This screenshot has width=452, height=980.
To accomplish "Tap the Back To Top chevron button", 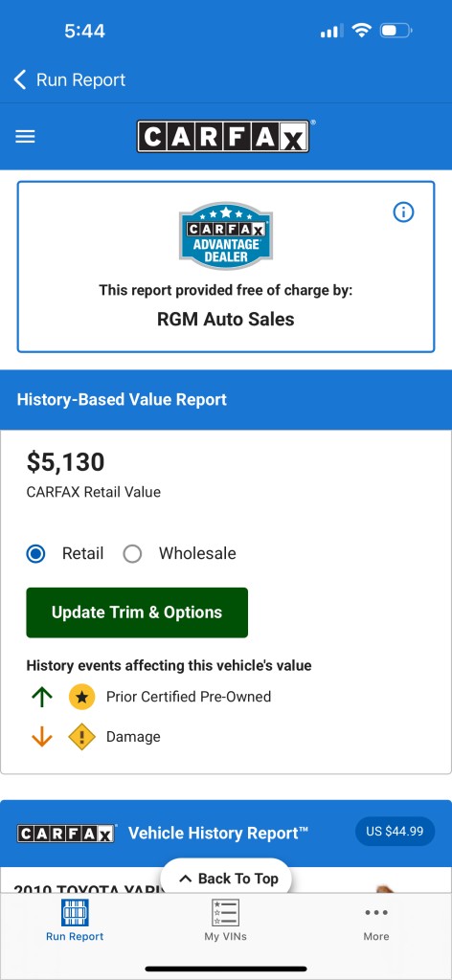I will (226, 879).
